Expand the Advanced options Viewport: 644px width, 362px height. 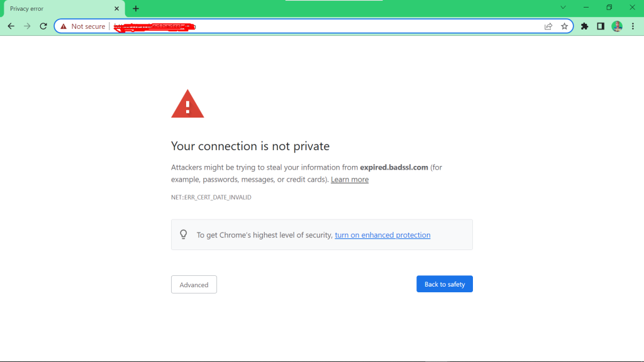tap(194, 285)
